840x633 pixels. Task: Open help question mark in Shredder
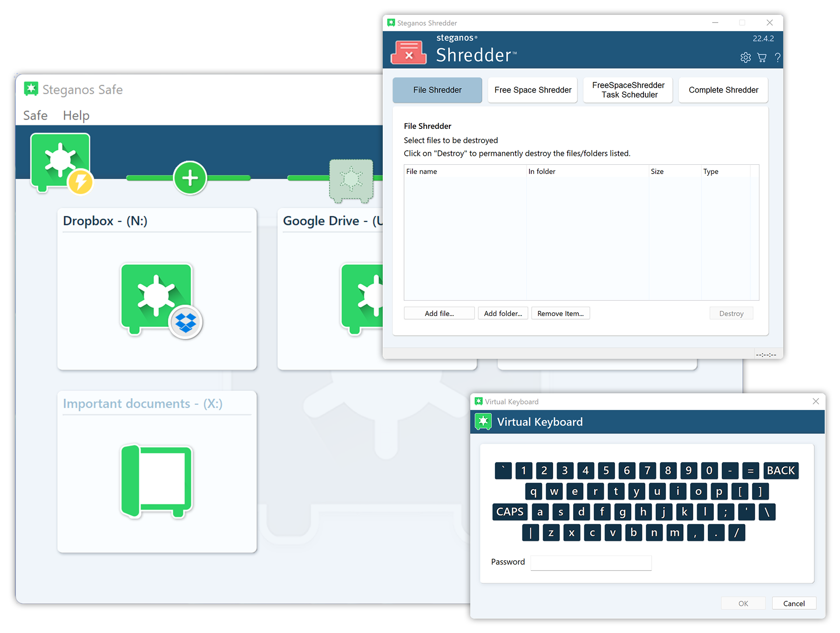(778, 57)
